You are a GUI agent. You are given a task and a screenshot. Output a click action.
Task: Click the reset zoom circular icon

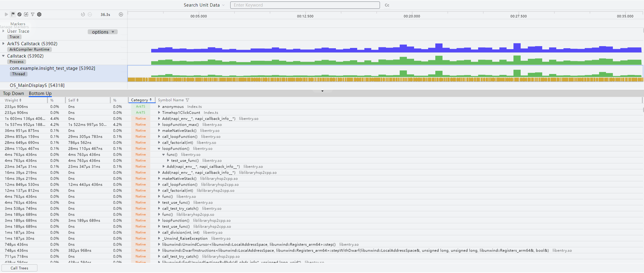pyautogui.click(x=83, y=14)
